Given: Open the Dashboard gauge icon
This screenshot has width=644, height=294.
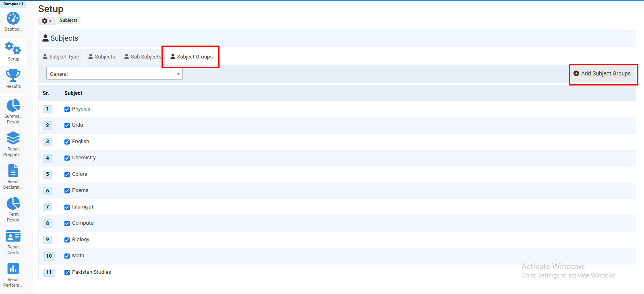Looking at the screenshot, I should [13, 18].
